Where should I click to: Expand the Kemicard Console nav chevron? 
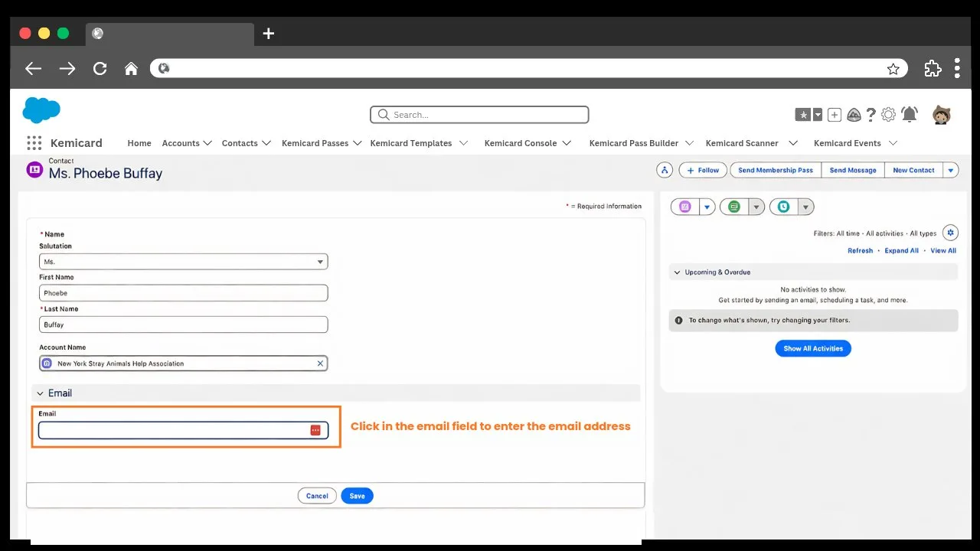tap(567, 143)
